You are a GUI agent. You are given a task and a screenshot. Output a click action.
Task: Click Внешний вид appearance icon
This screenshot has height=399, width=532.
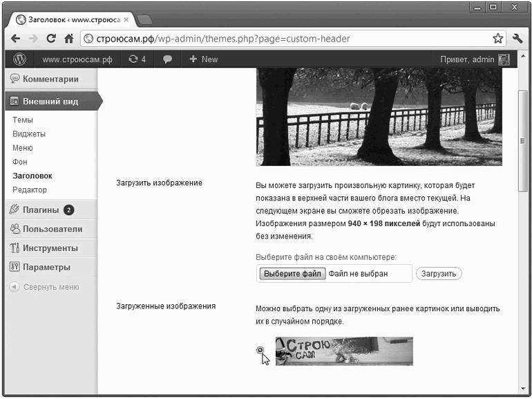click(15, 101)
